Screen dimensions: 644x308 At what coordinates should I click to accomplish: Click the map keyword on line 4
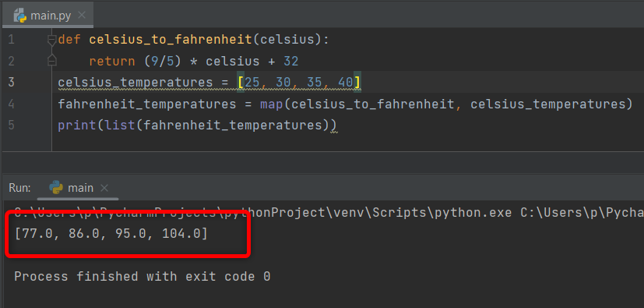pyautogui.click(x=271, y=104)
